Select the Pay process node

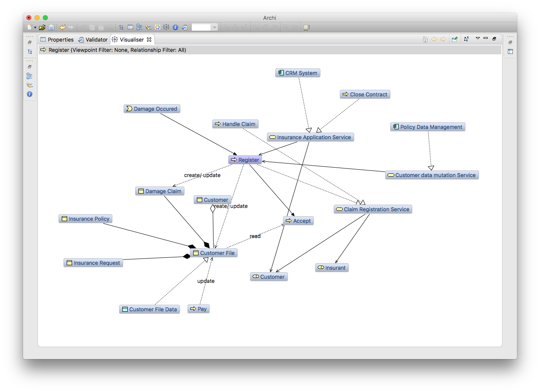click(x=199, y=309)
